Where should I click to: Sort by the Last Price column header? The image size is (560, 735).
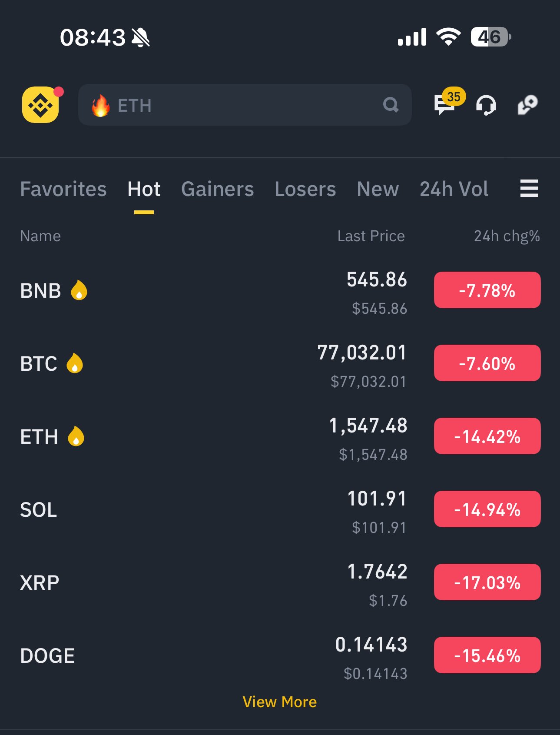click(x=371, y=236)
